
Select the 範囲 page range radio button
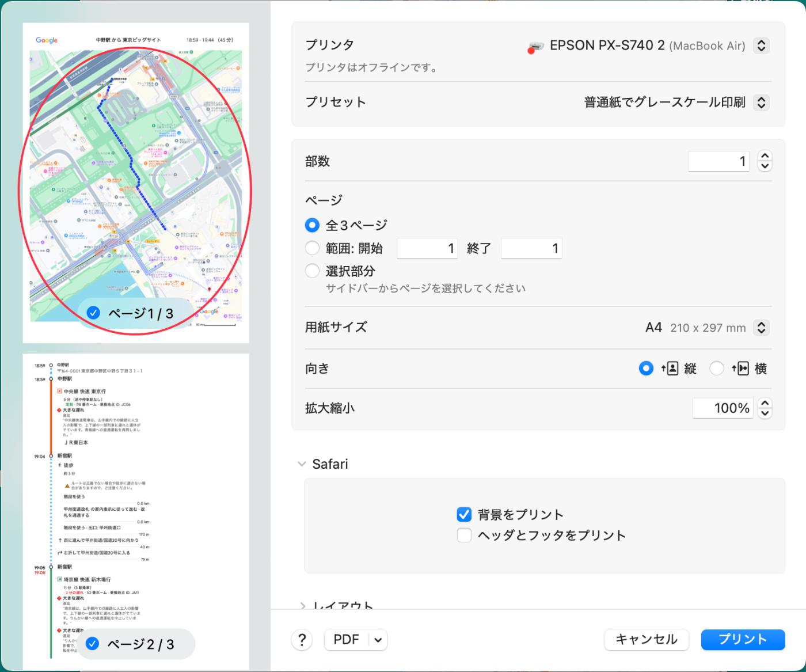point(312,248)
